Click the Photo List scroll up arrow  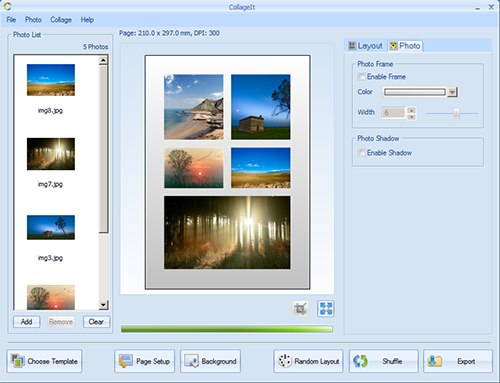103,60
